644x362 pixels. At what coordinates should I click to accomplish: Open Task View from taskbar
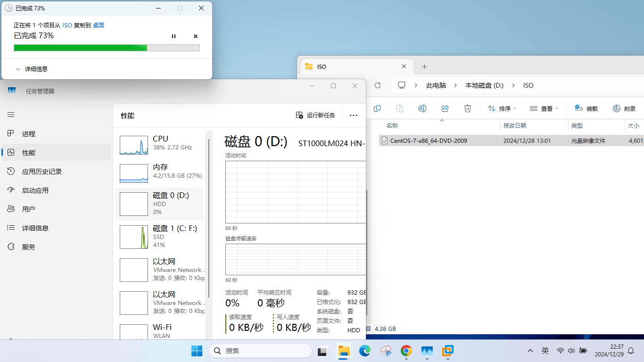[322, 351]
